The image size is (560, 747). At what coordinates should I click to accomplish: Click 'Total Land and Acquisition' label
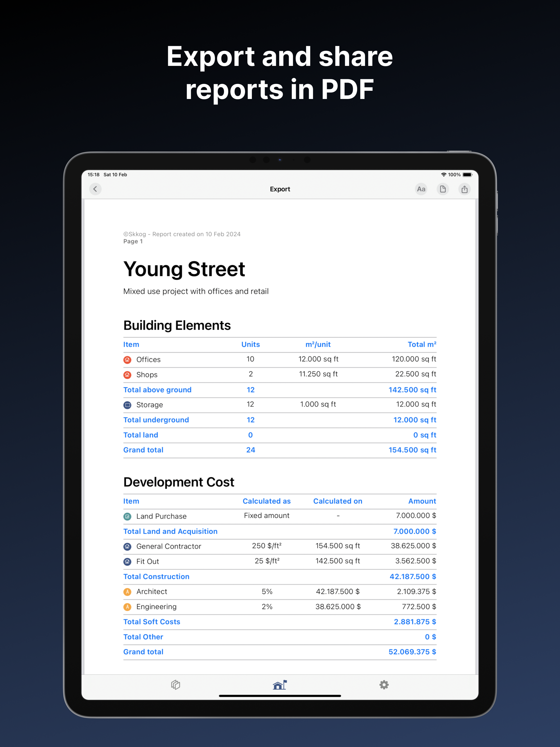[170, 531]
